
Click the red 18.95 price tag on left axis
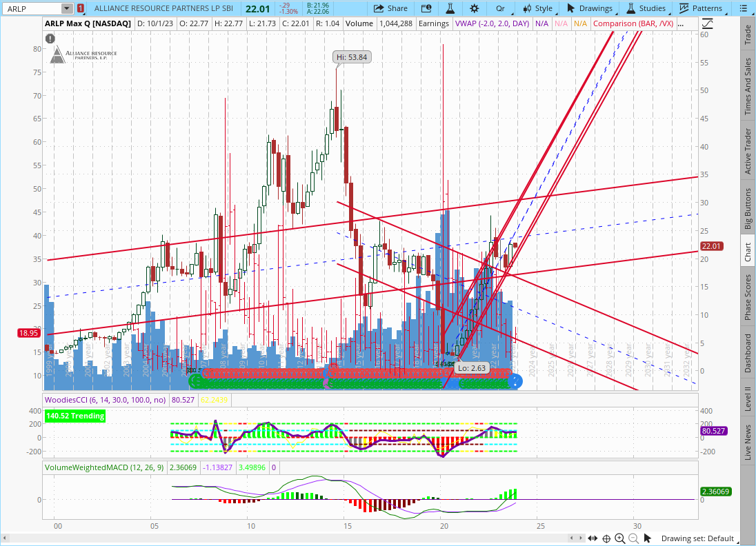click(x=28, y=333)
